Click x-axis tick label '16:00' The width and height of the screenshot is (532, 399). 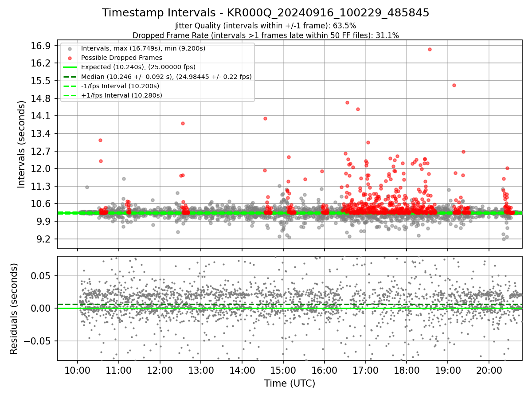coord(325,370)
